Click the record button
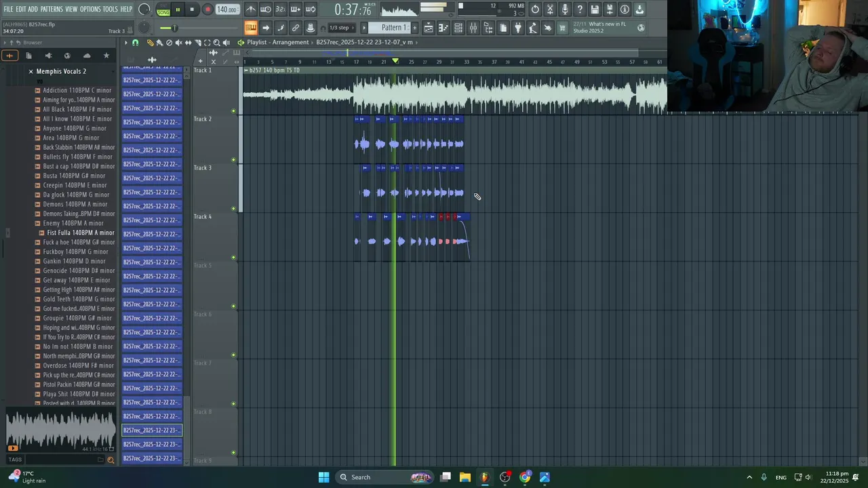The height and width of the screenshot is (488, 868). coord(208,9)
